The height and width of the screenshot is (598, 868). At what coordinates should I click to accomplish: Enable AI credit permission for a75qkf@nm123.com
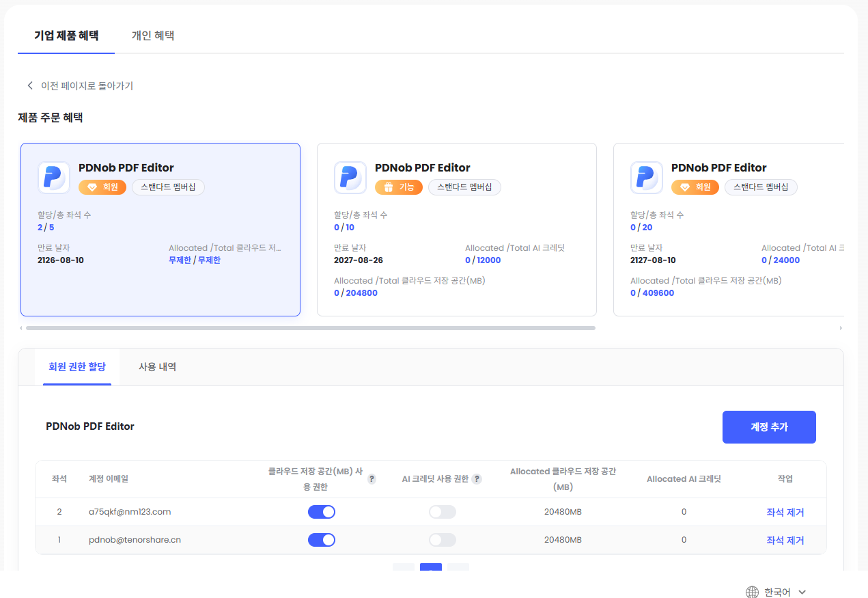(x=443, y=512)
